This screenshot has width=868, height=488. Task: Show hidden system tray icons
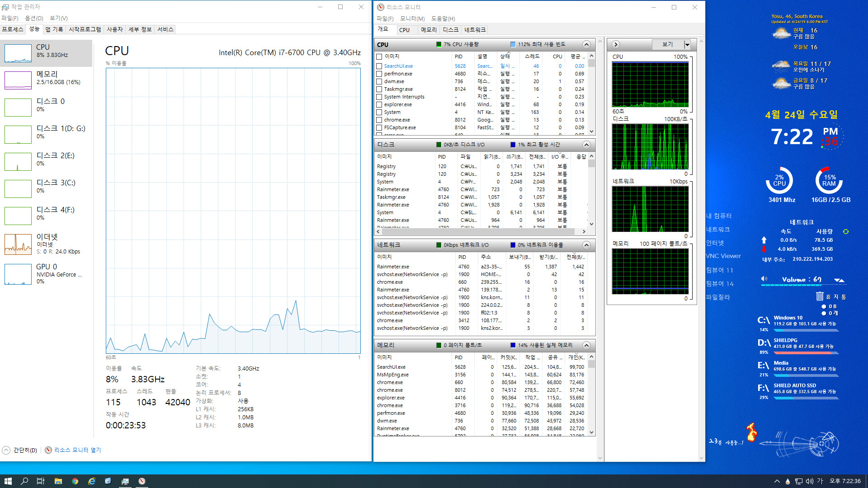pos(777,481)
